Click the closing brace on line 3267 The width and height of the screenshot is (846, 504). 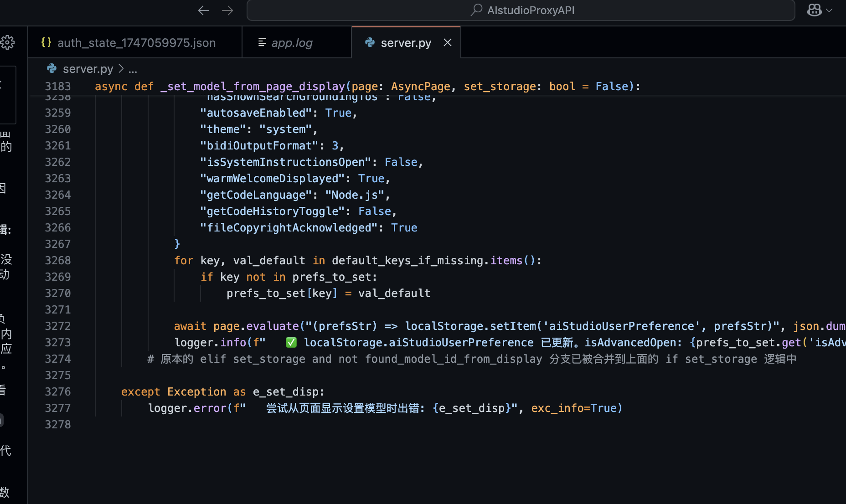tap(177, 244)
